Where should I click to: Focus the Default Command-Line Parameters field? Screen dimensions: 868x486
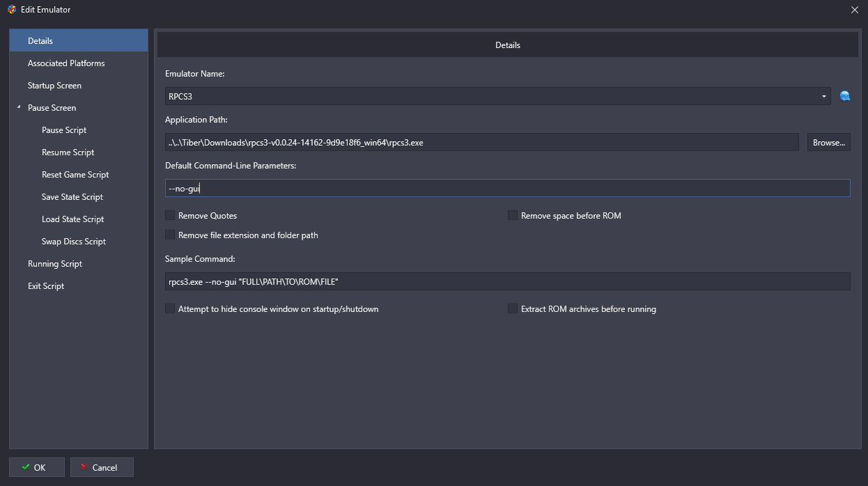pyautogui.click(x=507, y=188)
